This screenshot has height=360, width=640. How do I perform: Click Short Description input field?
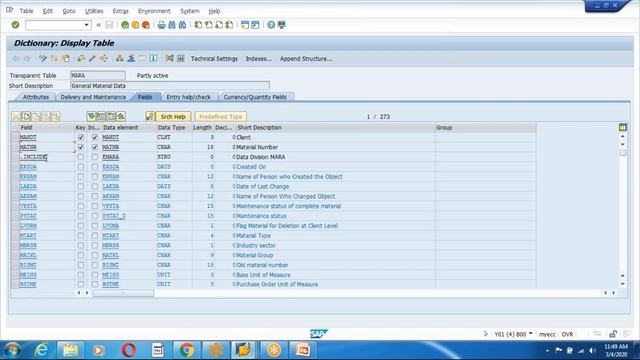click(x=170, y=86)
